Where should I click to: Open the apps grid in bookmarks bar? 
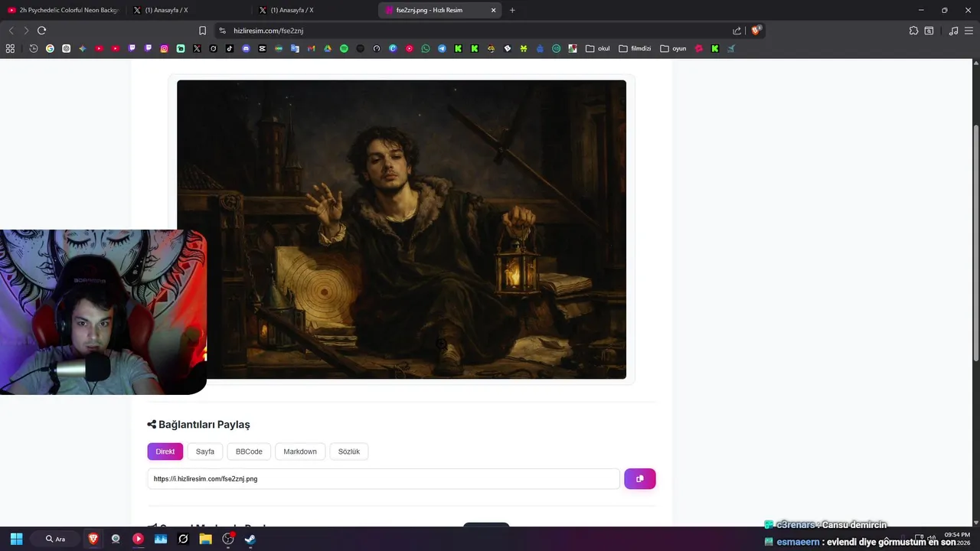coord(10,48)
